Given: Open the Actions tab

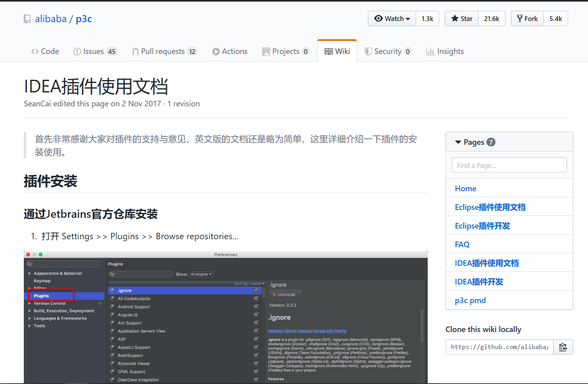Looking at the screenshot, I should (x=230, y=51).
